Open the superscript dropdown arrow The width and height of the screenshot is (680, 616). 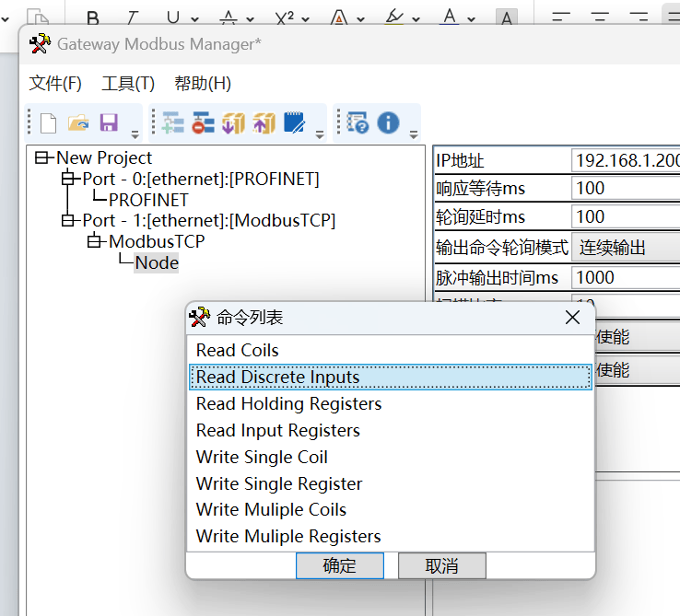(x=305, y=19)
